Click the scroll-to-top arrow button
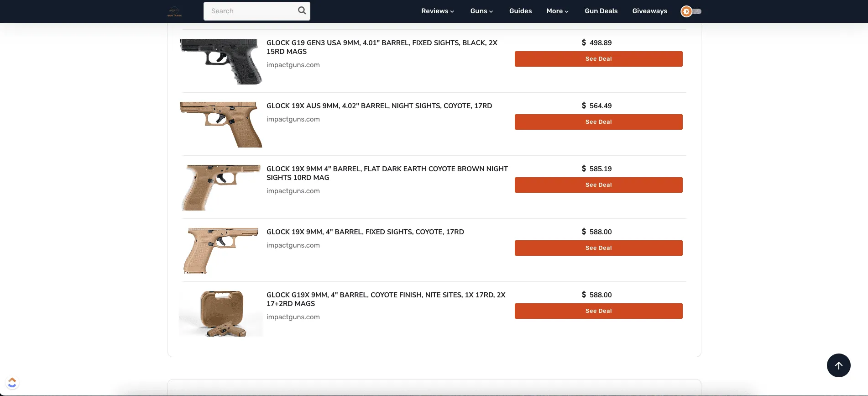This screenshot has height=396, width=868. (838, 365)
